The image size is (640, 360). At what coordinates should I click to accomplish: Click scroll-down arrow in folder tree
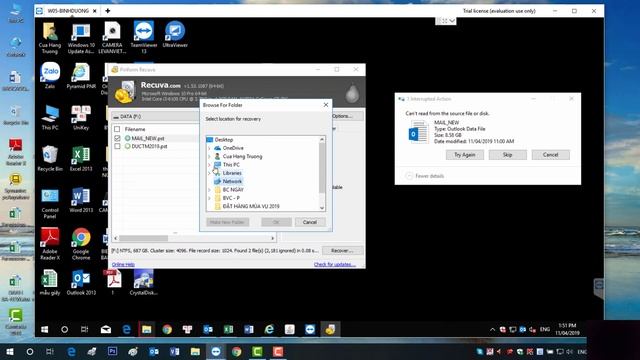pos(322,208)
